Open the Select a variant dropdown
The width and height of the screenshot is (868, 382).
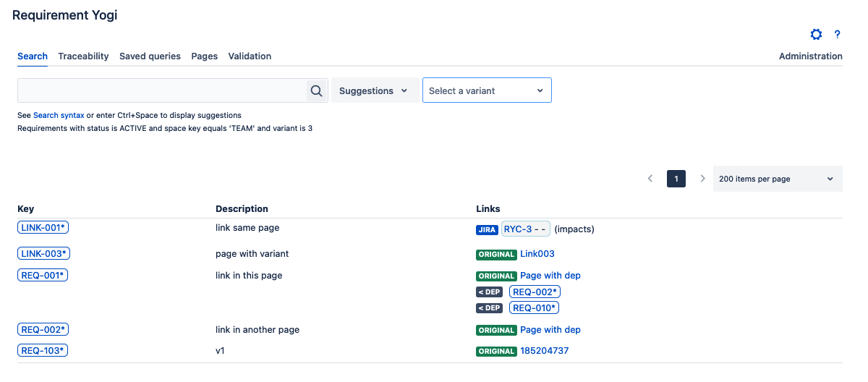click(486, 91)
